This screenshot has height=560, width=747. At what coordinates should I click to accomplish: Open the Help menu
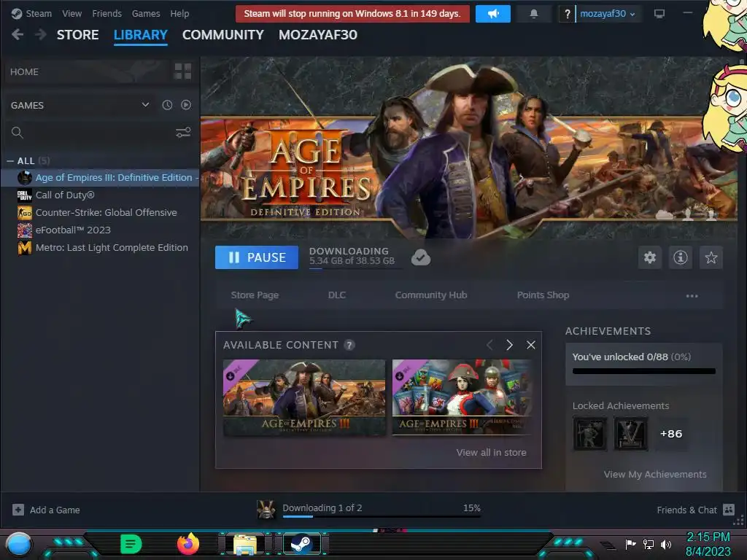tap(179, 13)
